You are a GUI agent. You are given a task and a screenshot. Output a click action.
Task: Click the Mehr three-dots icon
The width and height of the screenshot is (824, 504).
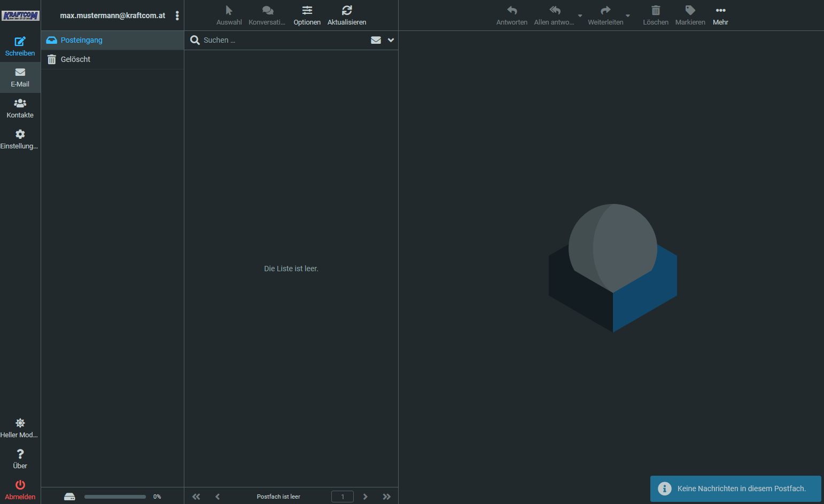(720, 11)
